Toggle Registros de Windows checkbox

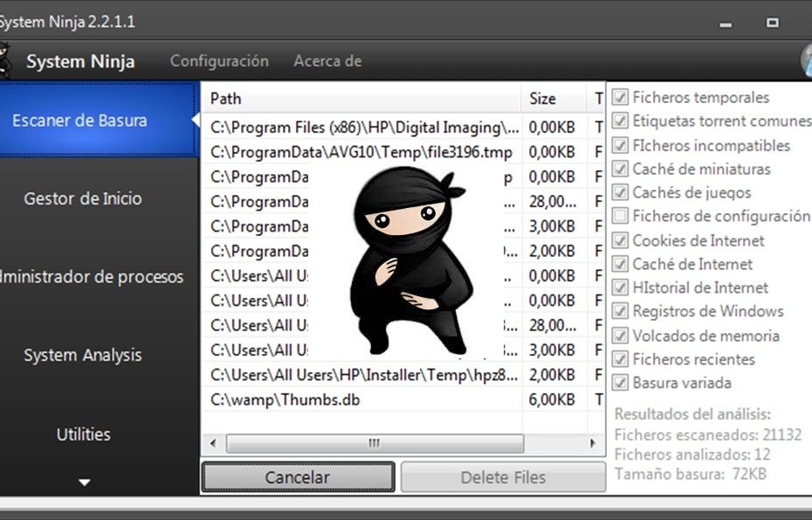click(620, 311)
